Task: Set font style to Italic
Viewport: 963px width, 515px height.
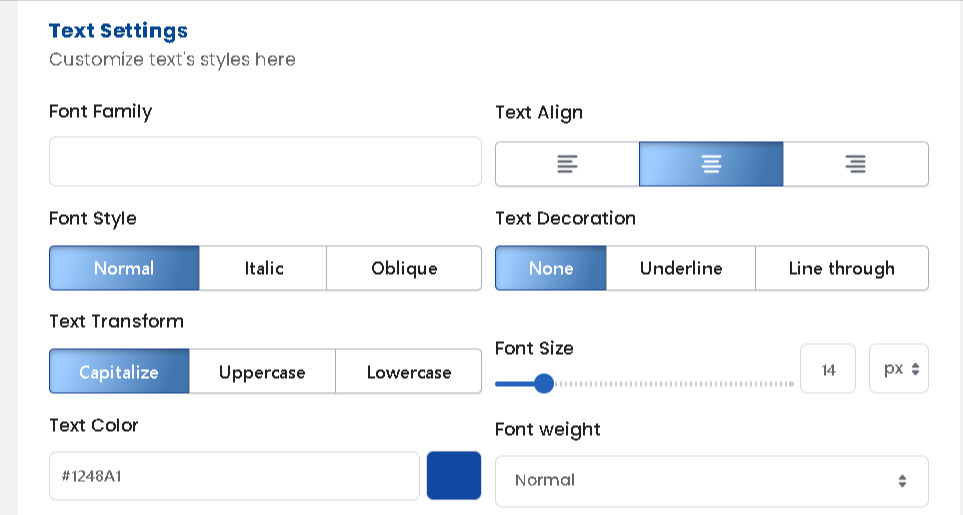Action: (x=263, y=268)
